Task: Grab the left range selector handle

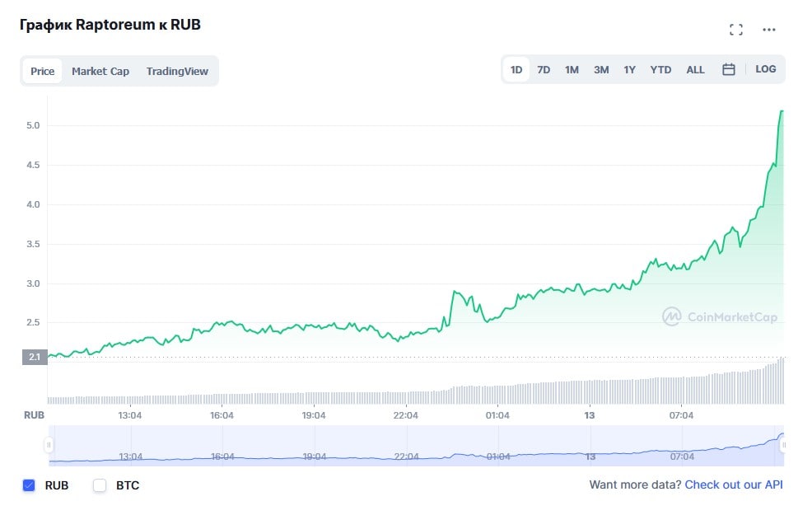Action: (49, 444)
